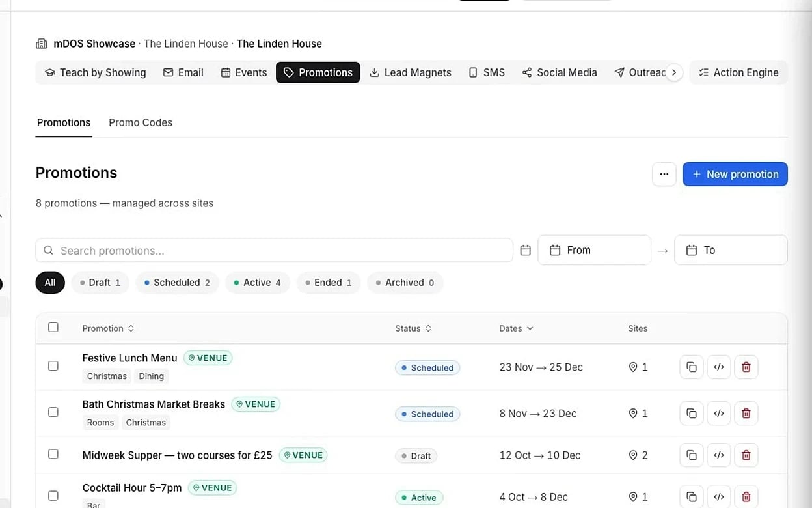This screenshot has height=508, width=812.
Task: Select the Promotions top navigation tab
Action: point(318,72)
